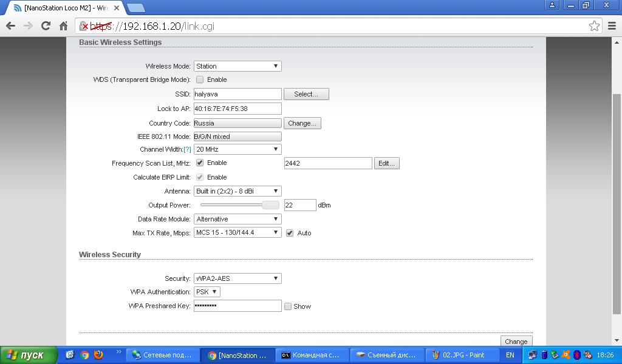Open the Chrome user profile button
Screen dimensions: 622x364
point(552,5)
